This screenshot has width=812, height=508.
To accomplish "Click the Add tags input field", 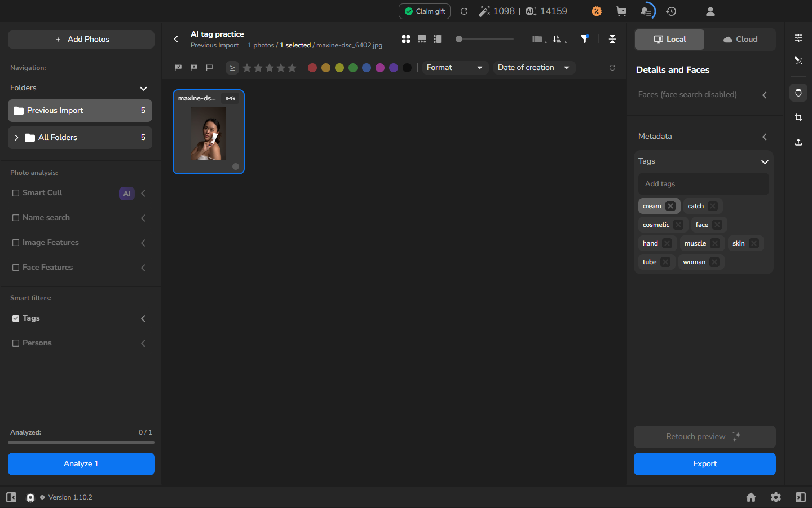I will (x=704, y=184).
